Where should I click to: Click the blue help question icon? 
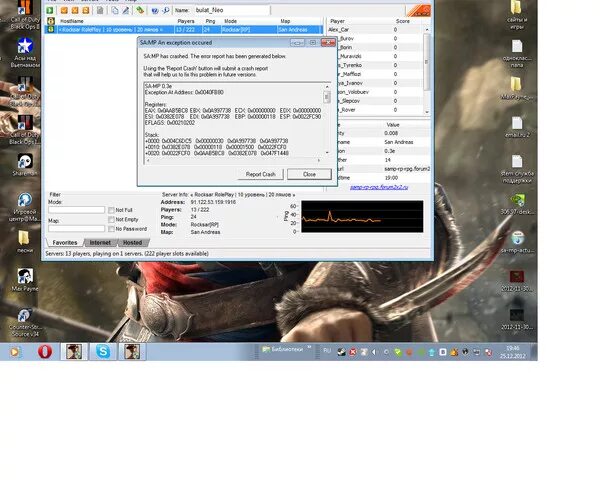tap(155, 10)
